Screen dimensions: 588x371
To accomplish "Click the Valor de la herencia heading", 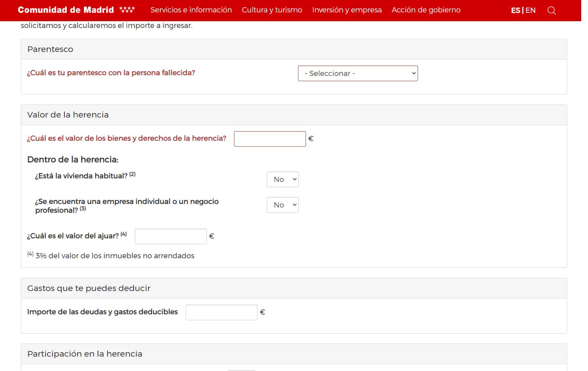I will (68, 115).
